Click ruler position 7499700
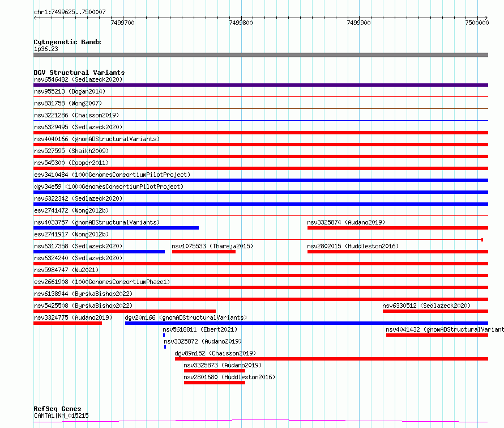Viewport: 504px width, 428px height. click(122, 23)
